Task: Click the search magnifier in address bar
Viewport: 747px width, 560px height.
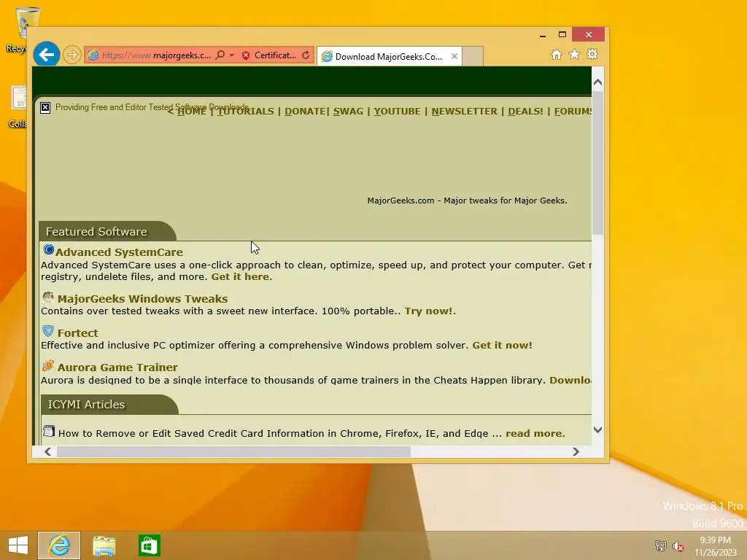Action: point(220,55)
